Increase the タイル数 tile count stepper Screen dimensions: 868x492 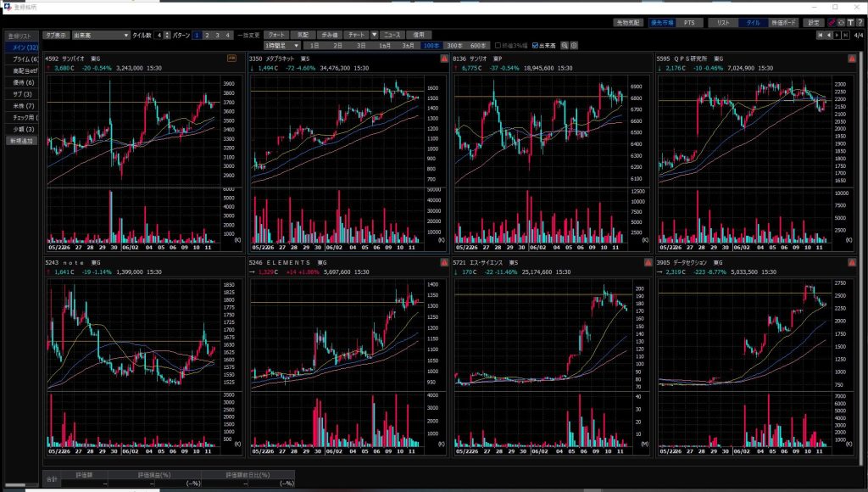[165, 33]
